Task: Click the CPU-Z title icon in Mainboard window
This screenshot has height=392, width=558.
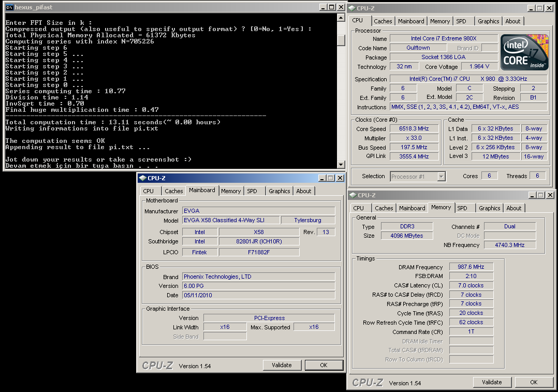Action: [143, 178]
